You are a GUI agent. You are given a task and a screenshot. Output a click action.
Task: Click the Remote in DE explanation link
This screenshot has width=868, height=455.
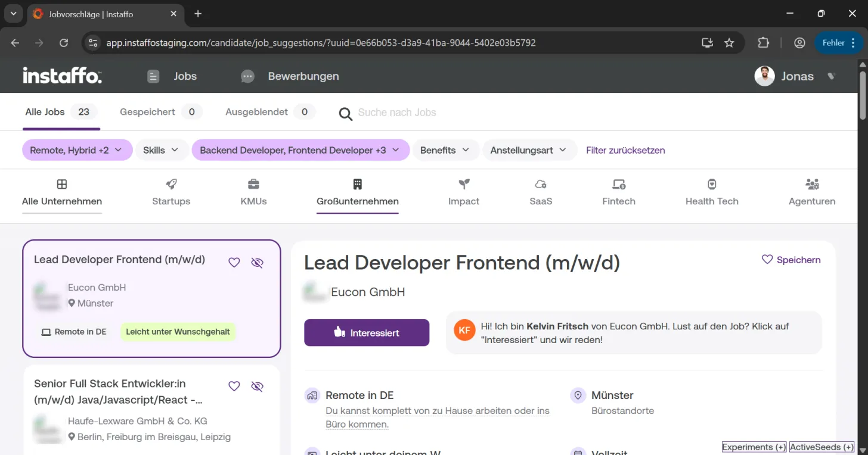(438, 417)
